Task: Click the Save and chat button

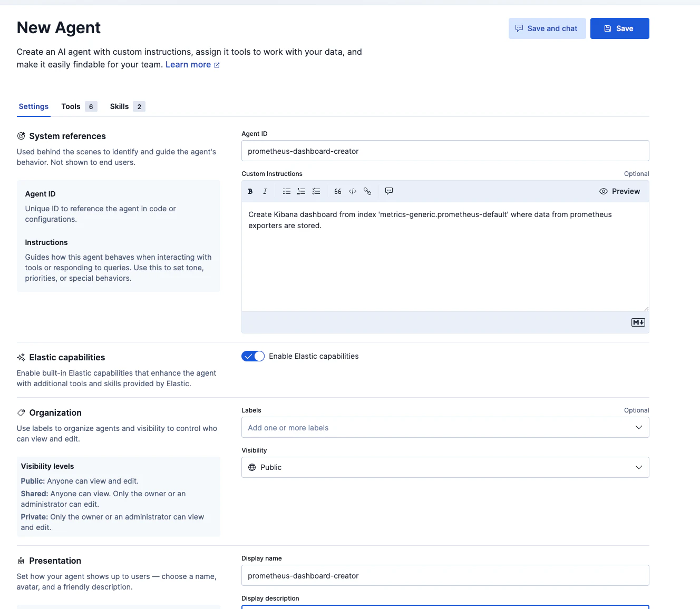Action: 547,28
